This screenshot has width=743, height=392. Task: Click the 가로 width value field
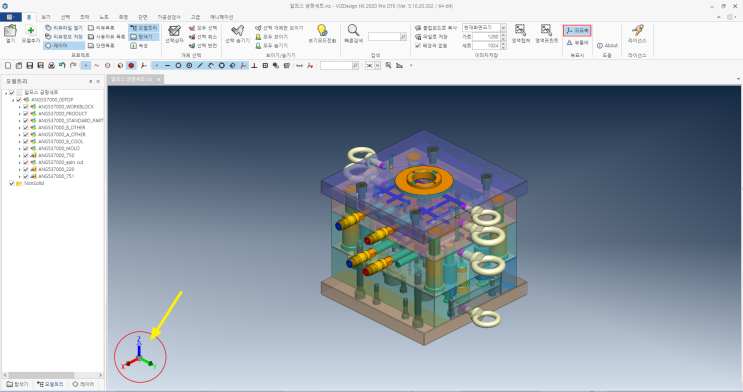click(486, 36)
